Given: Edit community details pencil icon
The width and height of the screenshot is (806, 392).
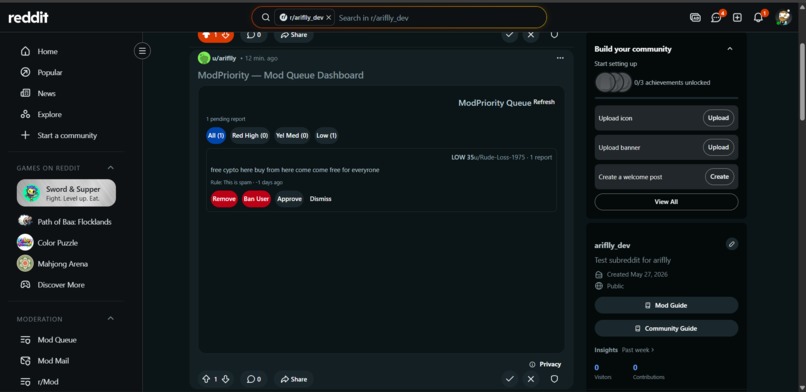Looking at the screenshot, I should point(732,244).
